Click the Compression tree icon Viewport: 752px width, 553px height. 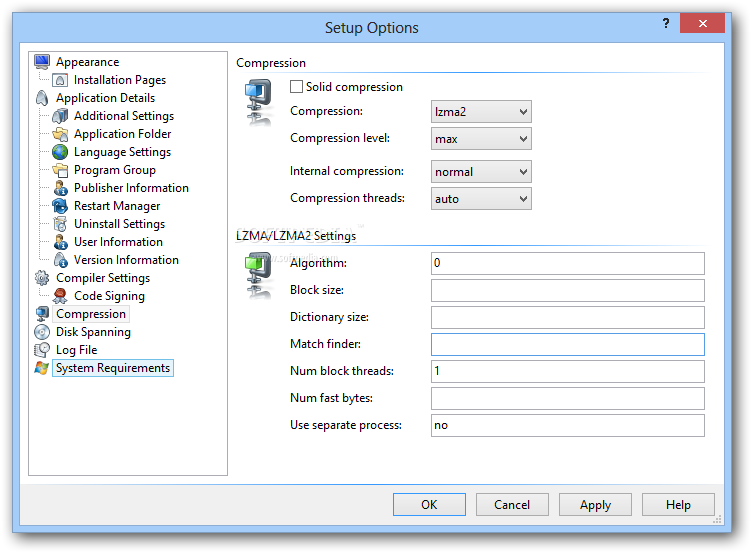point(42,314)
